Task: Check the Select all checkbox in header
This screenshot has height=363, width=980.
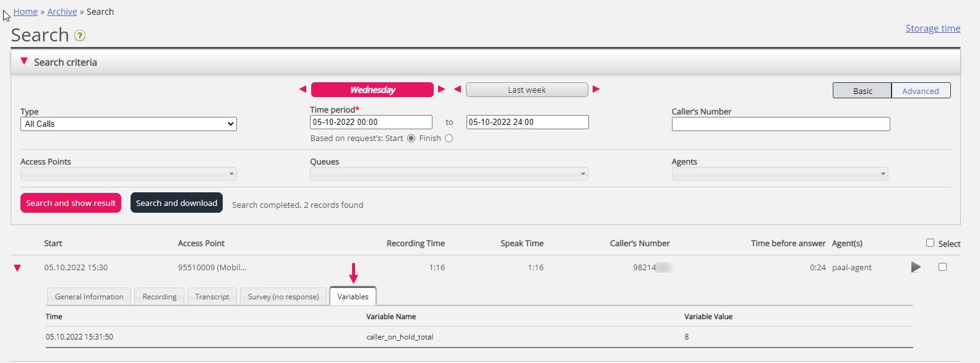Action: click(x=930, y=243)
